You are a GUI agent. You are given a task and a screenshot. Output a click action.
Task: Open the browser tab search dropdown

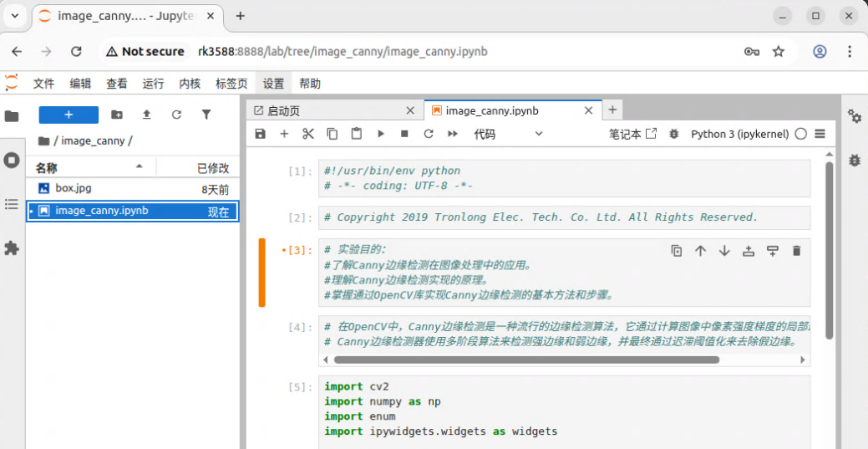[15, 16]
